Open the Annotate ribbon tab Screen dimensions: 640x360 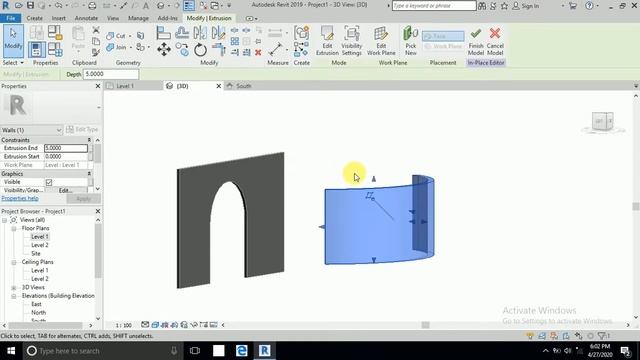86,18
